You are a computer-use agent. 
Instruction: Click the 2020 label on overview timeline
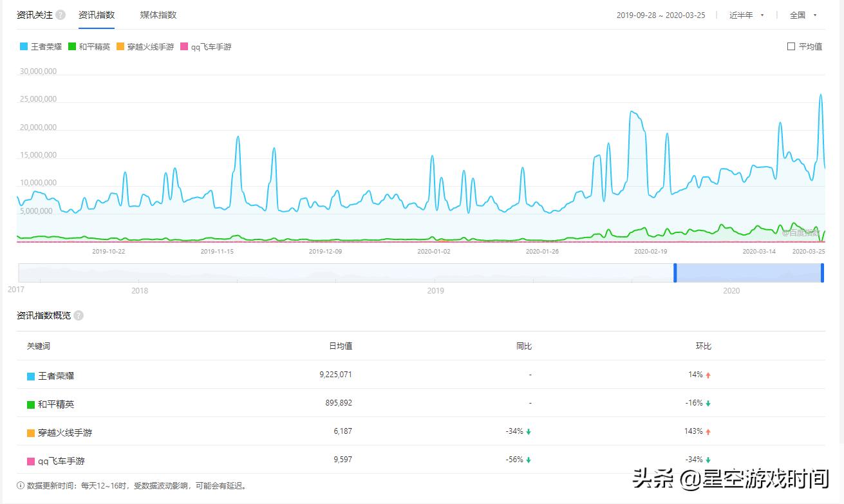[731, 291]
